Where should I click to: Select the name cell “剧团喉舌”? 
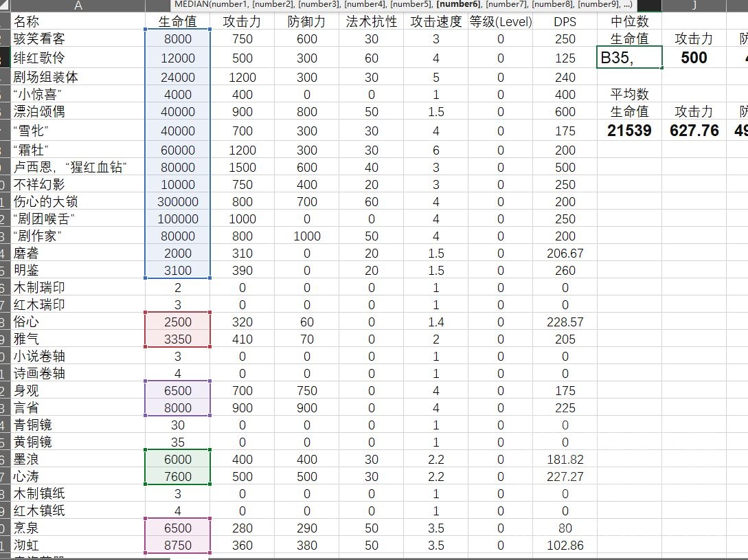78,219
